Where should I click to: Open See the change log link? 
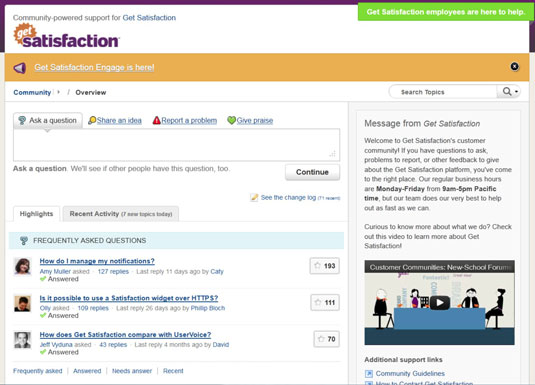point(288,198)
